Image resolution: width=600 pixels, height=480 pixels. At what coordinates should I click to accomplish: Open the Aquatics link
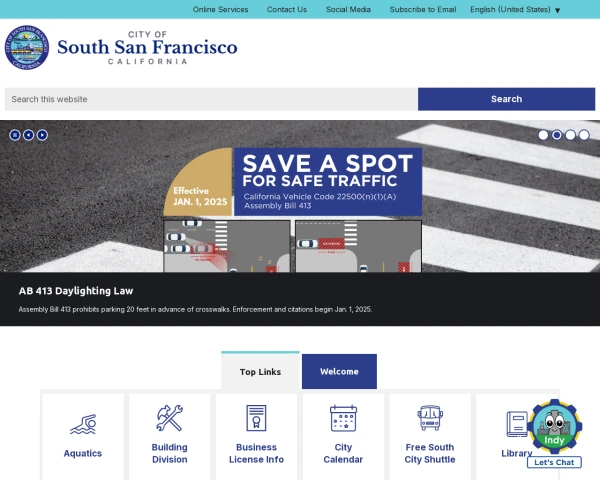tap(83, 453)
